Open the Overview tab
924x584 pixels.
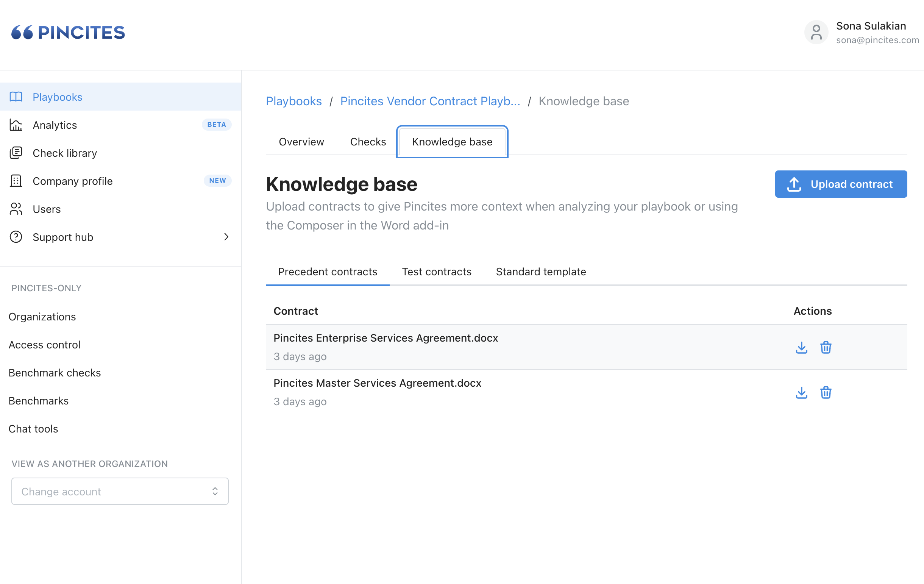(301, 142)
